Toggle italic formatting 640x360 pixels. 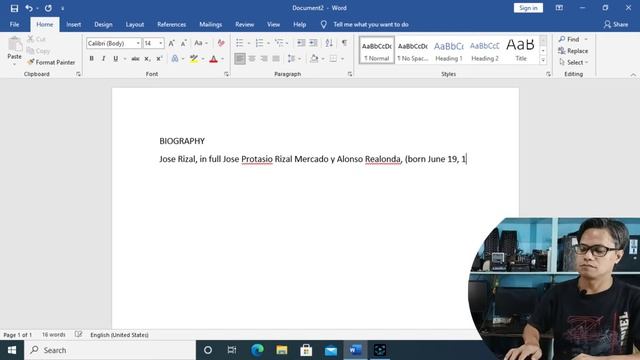tap(104, 59)
